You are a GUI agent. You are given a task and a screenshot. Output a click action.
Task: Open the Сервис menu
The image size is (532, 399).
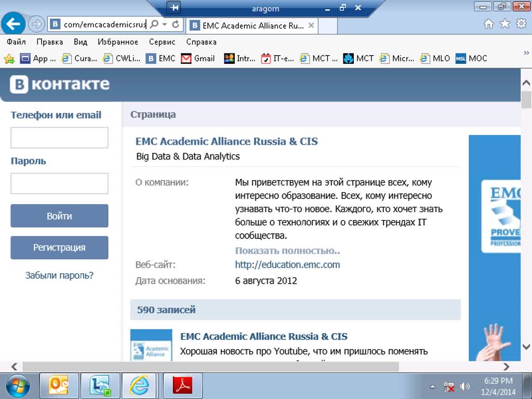coord(162,42)
